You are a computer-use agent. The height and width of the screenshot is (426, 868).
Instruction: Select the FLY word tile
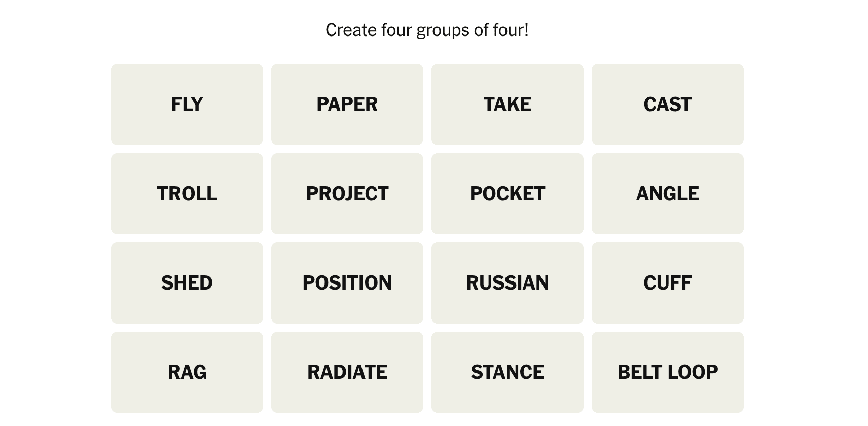187,104
